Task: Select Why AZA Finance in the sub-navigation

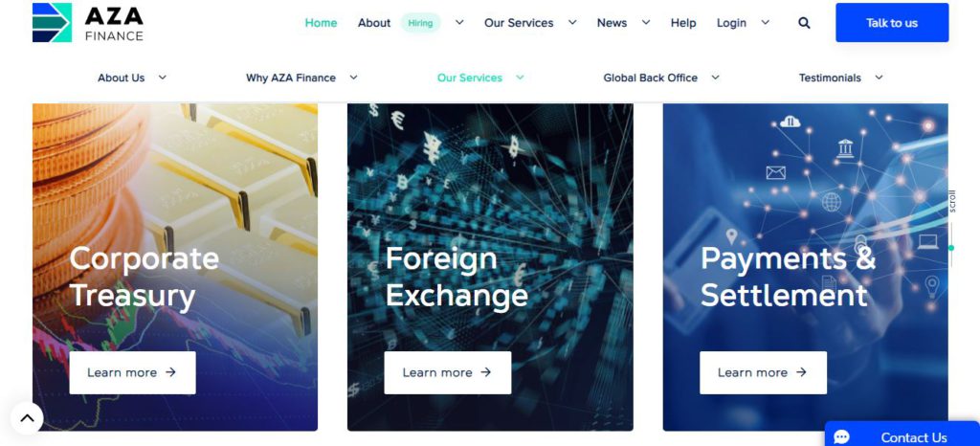Action: [291, 78]
